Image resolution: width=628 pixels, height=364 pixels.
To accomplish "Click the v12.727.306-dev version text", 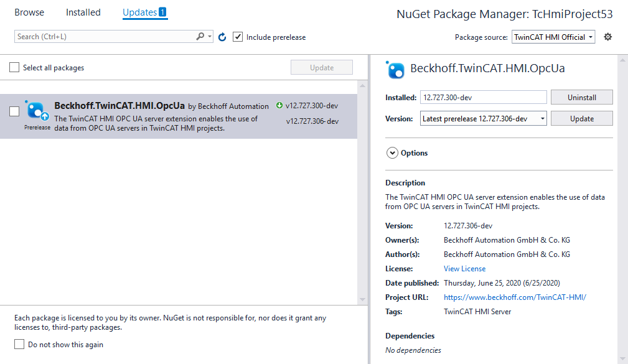I will point(312,121).
